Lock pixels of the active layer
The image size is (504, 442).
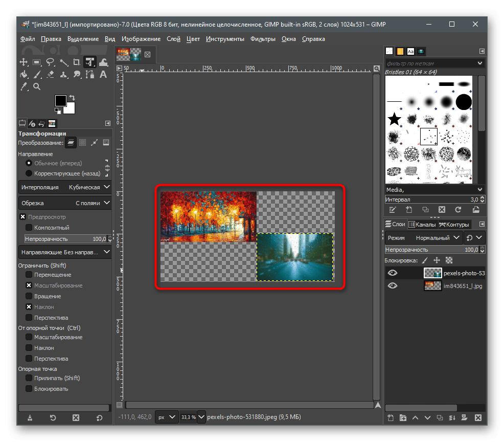click(425, 260)
